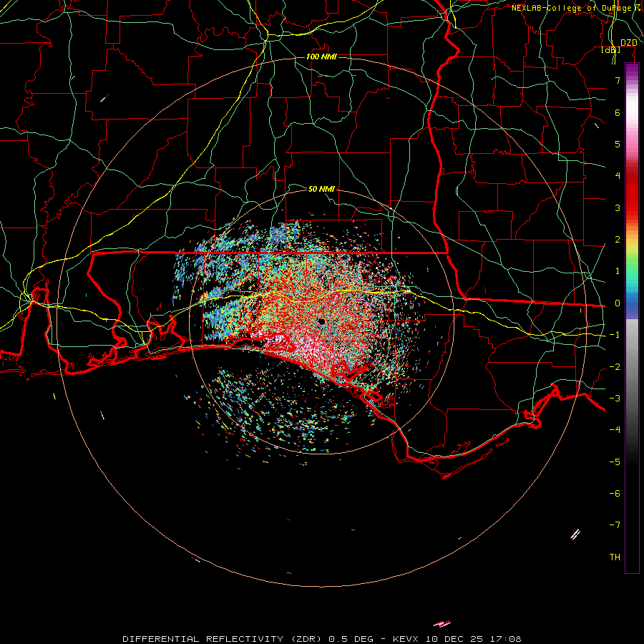The width and height of the screenshot is (644, 644).
Task: Click the 50 NMI range ring label
Action: 321,189
